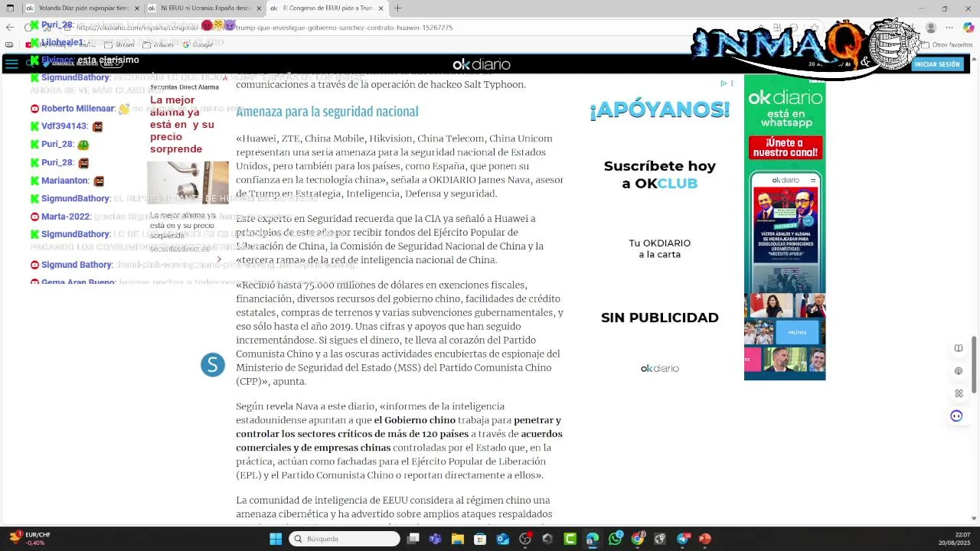Open Microsoft Edge from the taskbar
This screenshot has width=980, height=551.
point(593,539)
